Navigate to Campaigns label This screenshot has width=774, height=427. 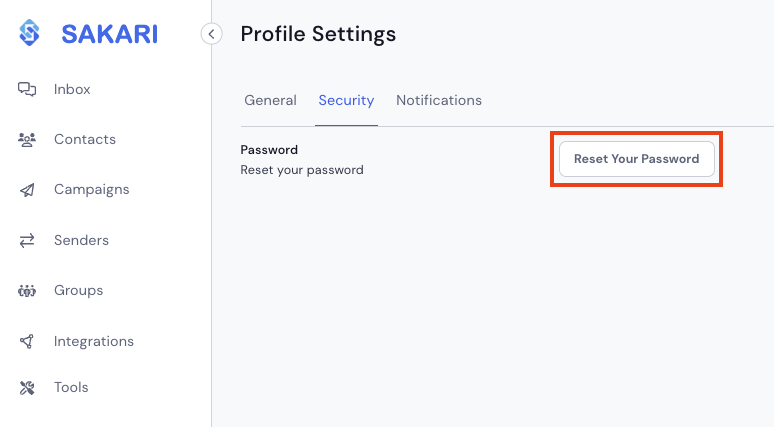pyautogui.click(x=92, y=190)
